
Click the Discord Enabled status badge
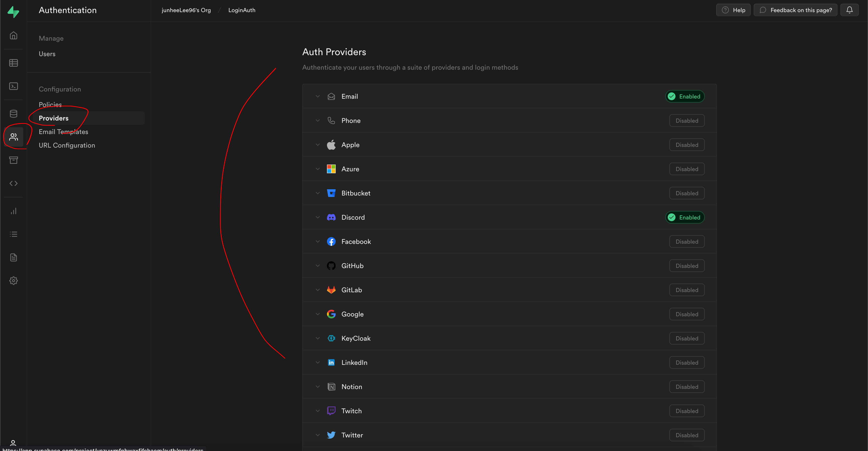tap(685, 218)
